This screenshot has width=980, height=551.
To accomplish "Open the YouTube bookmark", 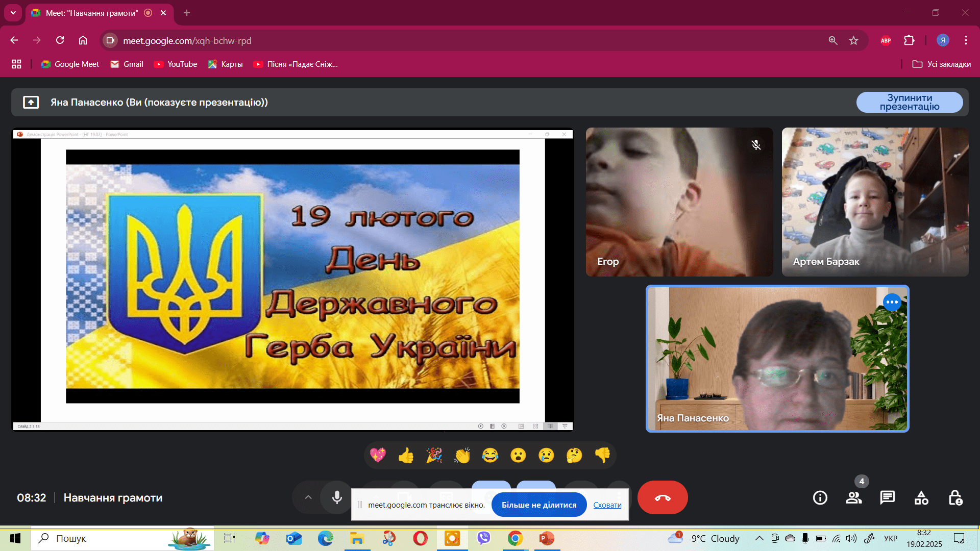I will (176, 64).
